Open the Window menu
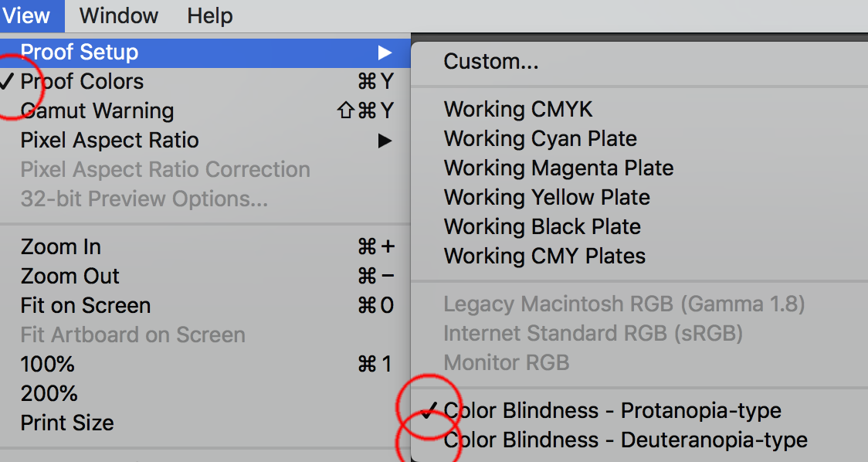The image size is (868, 462). pyautogui.click(x=118, y=15)
